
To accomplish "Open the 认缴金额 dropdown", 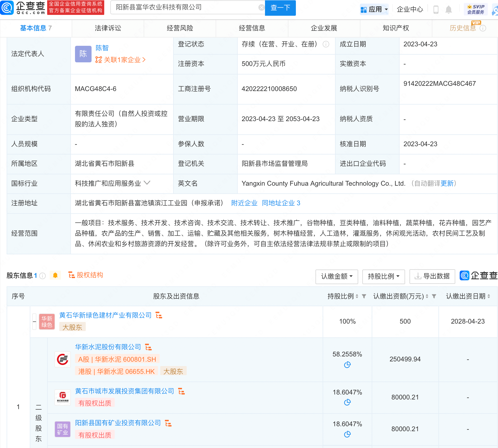I will click(x=337, y=276).
